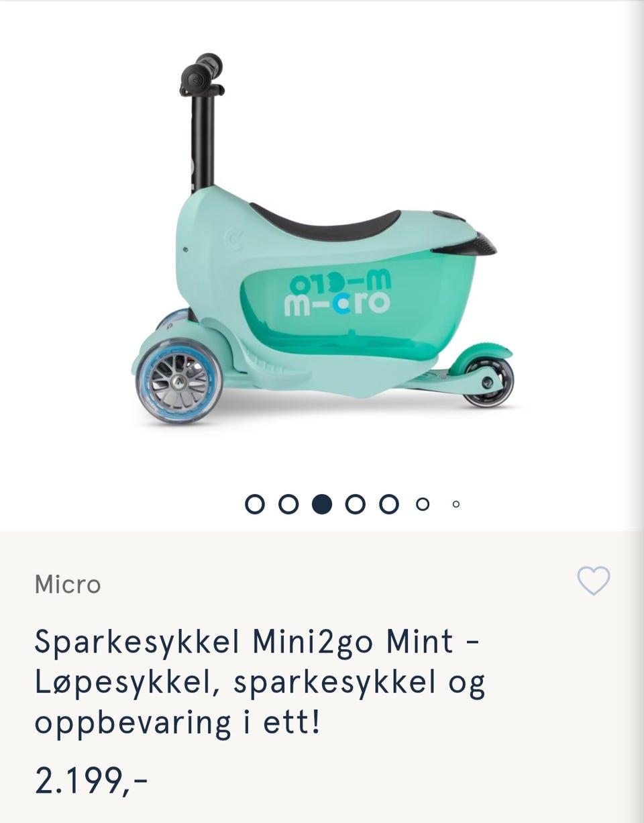Click the m-cro logo on storage box
Viewport: 644px width, 823px height.
coord(337,293)
